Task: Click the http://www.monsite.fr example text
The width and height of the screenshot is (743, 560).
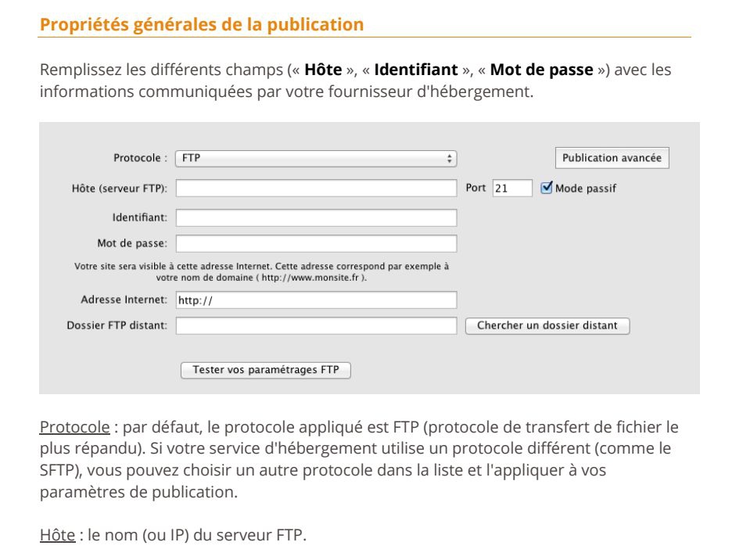Action: point(310,278)
